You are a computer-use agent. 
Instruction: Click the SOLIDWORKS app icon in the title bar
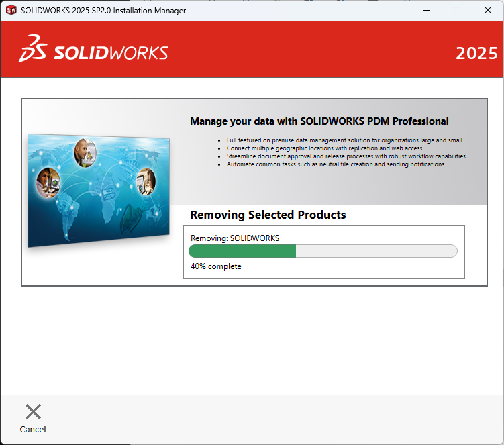11,10
